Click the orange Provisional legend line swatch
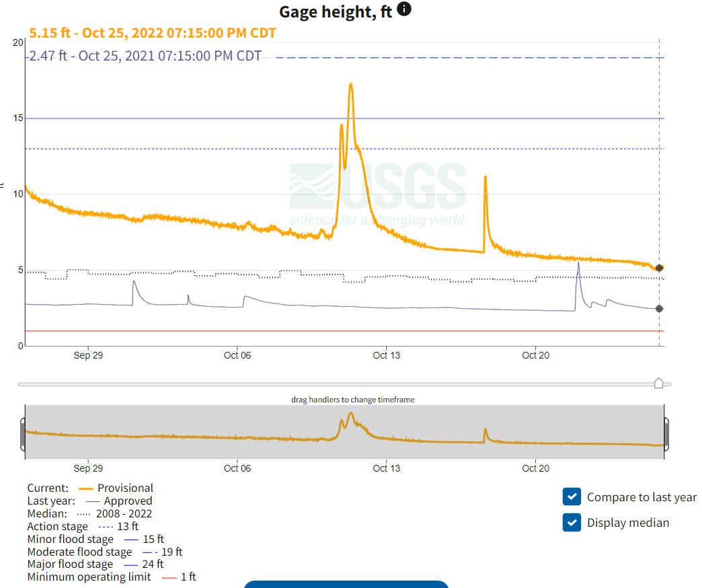The height and width of the screenshot is (588, 702). [x=86, y=488]
